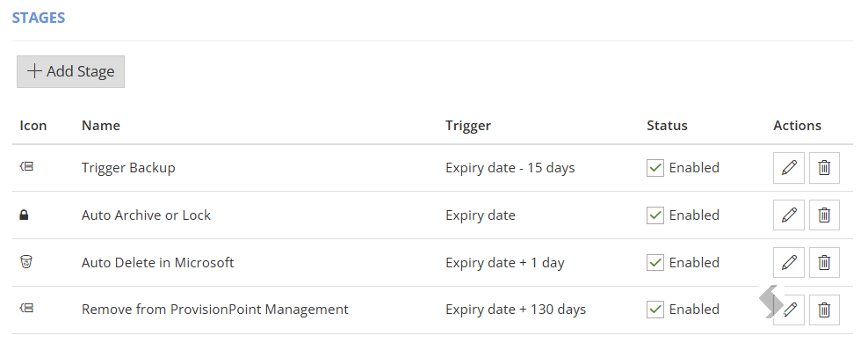The width and height of the screenshot is (868, 350).
Task: Edit the Trigger Backup stage
Action: [788, 168]
